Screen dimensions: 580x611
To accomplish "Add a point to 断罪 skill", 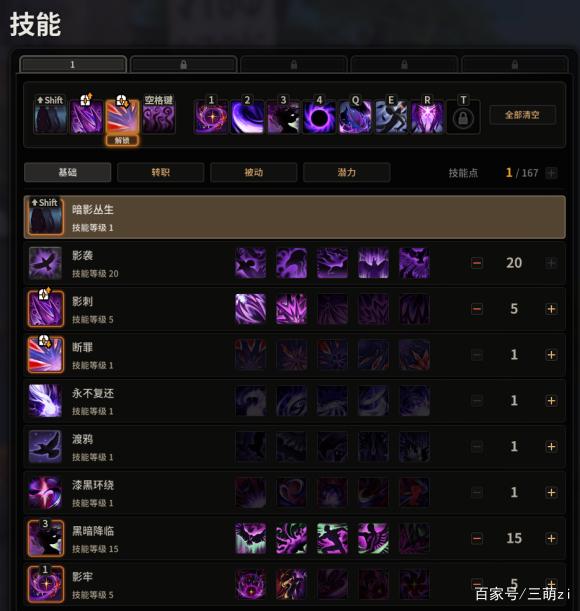I will click(551, 355).
